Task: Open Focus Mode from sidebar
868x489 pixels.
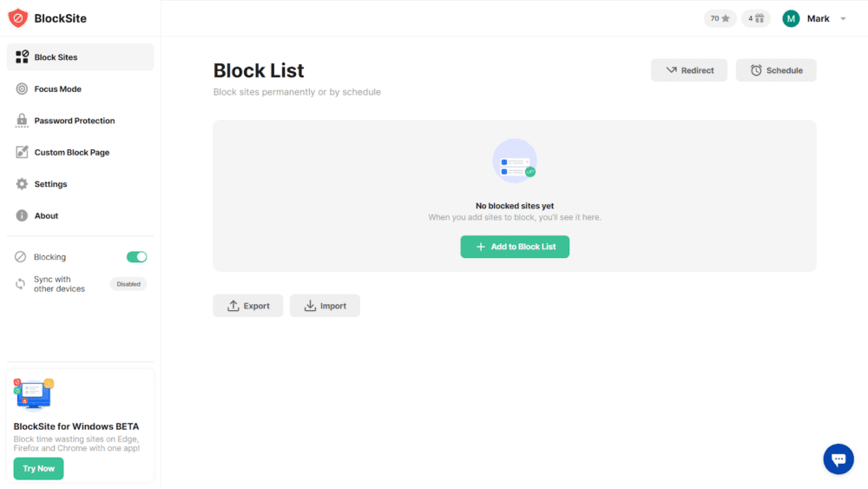Action: coord(80,89)
